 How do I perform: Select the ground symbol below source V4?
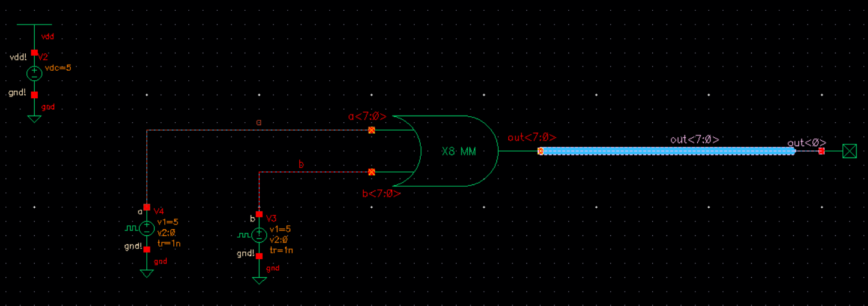coord(147,274)
